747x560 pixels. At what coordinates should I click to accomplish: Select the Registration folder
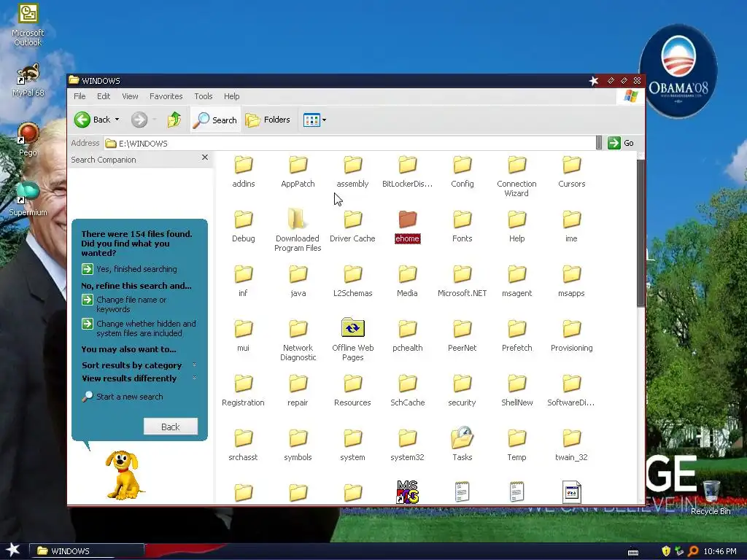pos(244,391)
